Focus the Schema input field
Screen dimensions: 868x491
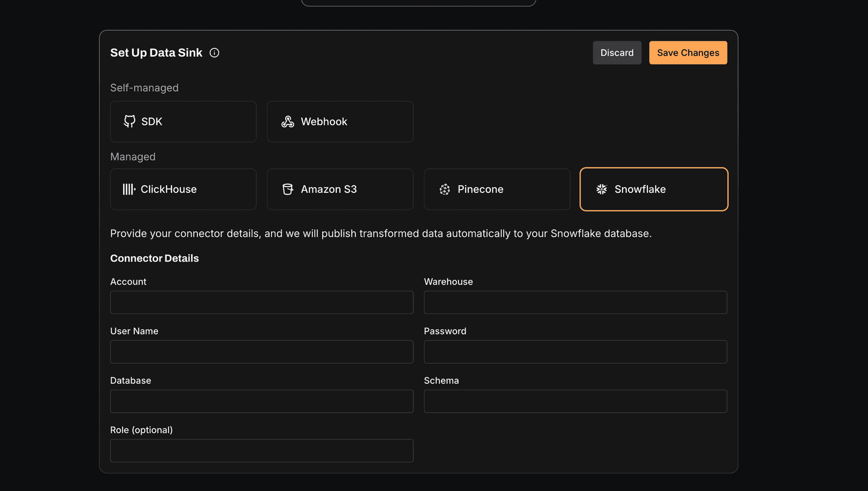pos(575,401)
